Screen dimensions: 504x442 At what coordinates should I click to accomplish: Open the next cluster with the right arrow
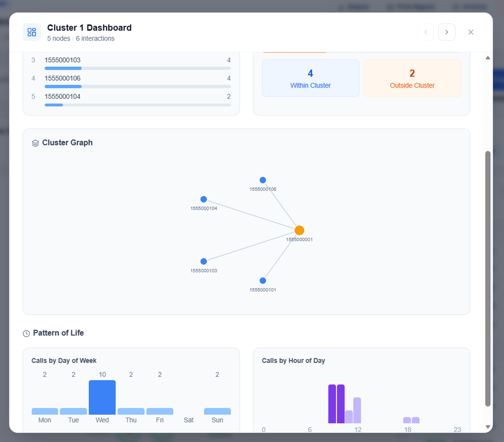click(x=447, y=32)
